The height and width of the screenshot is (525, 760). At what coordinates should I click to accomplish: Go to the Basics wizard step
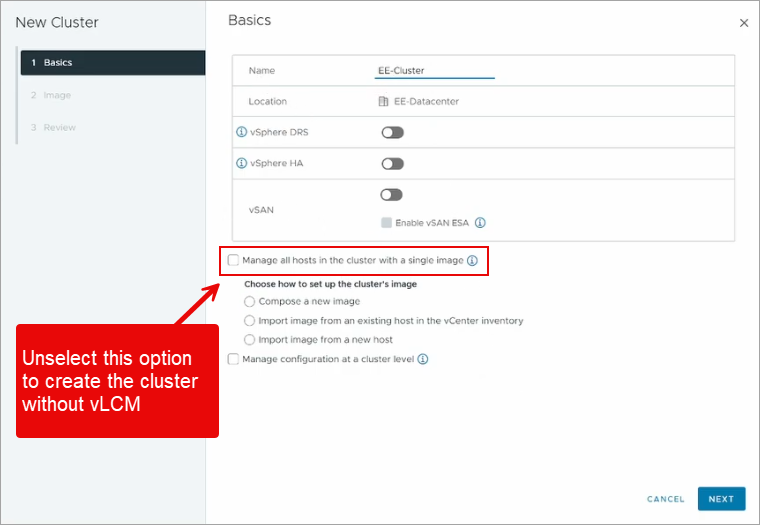click(58, 62)
